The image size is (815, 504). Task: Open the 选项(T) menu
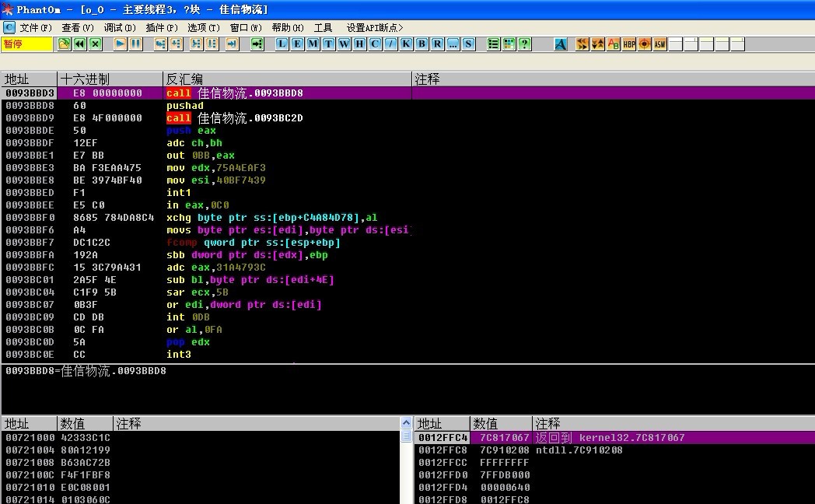click(204, 27)
